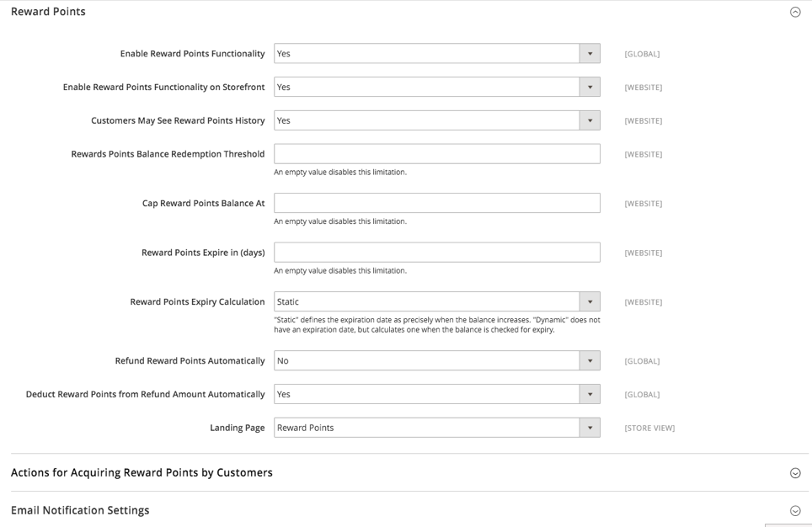Focus the Reward Points Expire in (days) field
Image resolution: width=812 pixels, height=527 pixels.
click(437, 252)
